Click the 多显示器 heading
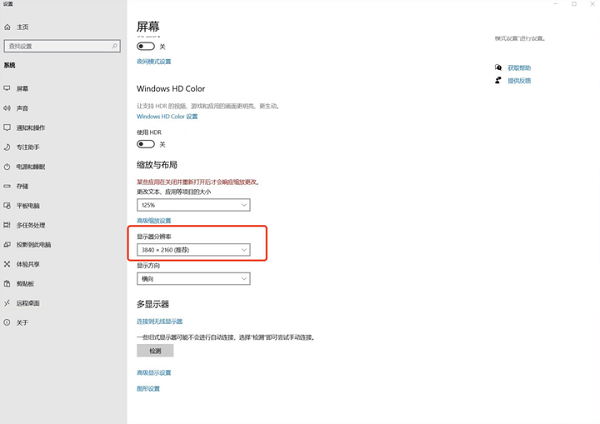This screenshot has width=600, height=424. click(x=153, y=304)
